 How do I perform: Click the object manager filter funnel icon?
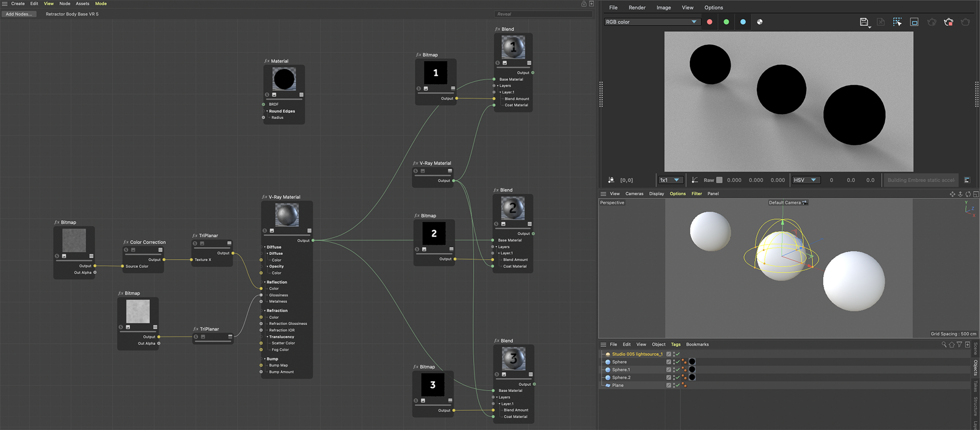pyautogui.click(x=959, y=344)
